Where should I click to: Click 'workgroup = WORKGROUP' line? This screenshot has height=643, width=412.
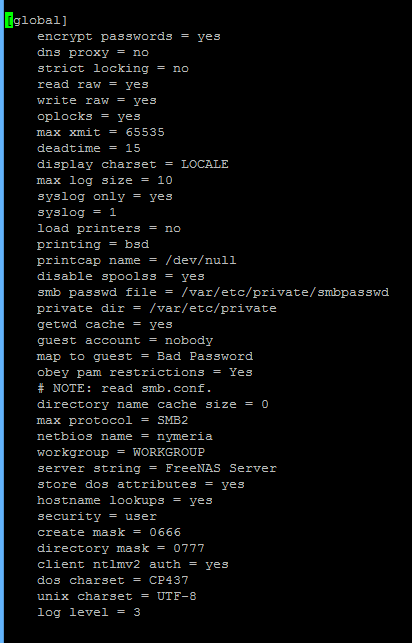(x=121, y=452)
